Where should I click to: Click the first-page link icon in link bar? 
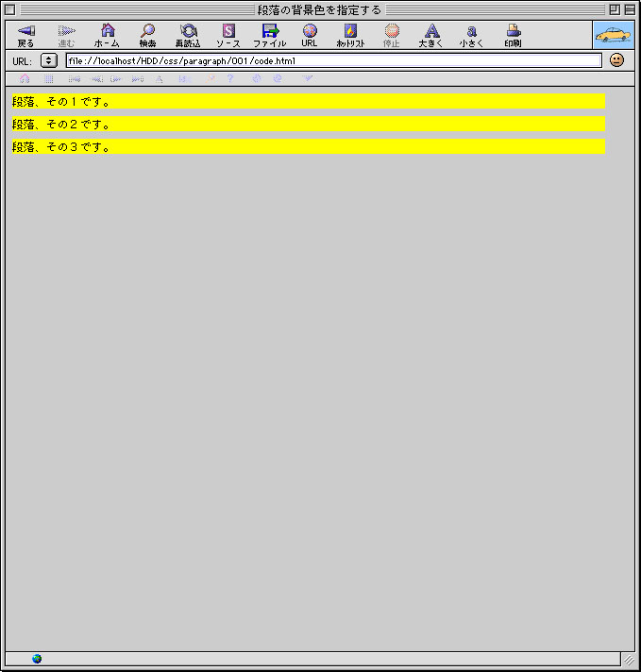[x=75, y=79]
